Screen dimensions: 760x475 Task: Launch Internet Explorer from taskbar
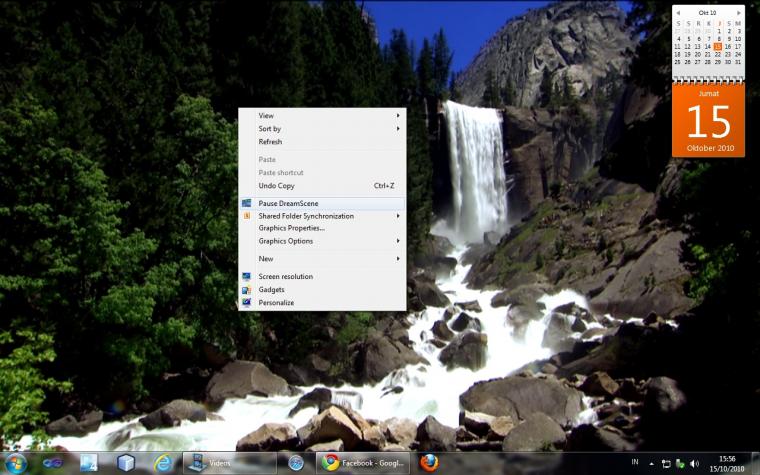[163, 463]
